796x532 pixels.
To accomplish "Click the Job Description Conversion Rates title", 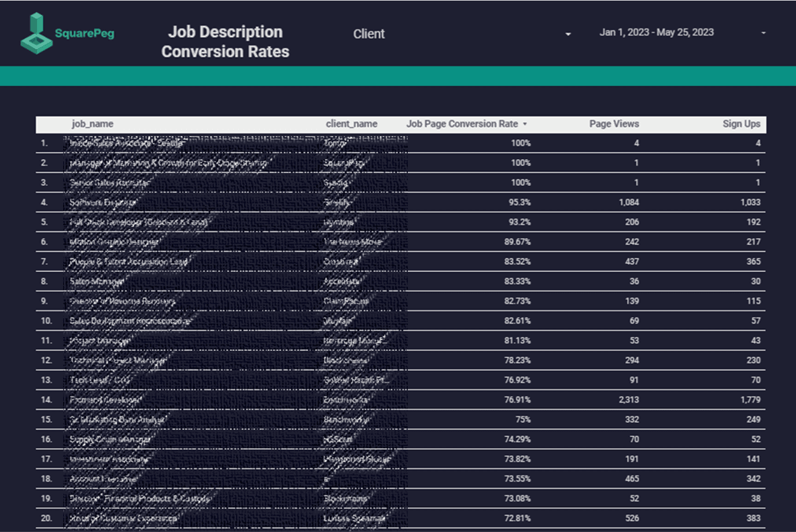I will coord(226,42).
